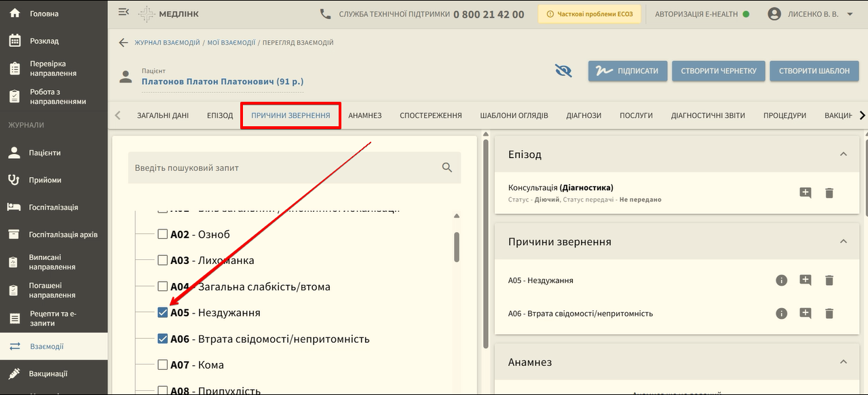Screen dimensions: 868x395
Task: Switch to Загальні дані tab
Action: pyautogui.click(x=163, y=115)
